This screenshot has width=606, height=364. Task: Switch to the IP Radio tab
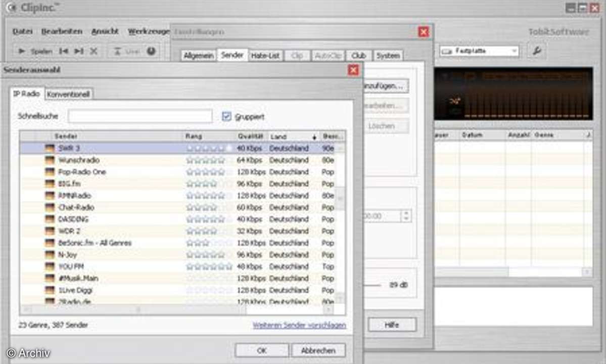[26, 94]
